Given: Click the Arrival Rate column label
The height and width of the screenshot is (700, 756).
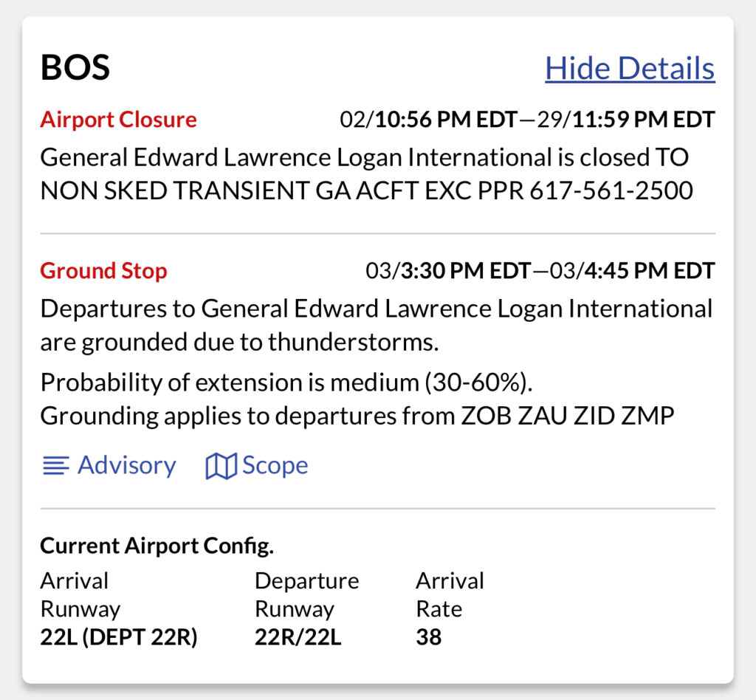Looking at the screenshot, I should [x=450, y=594].
